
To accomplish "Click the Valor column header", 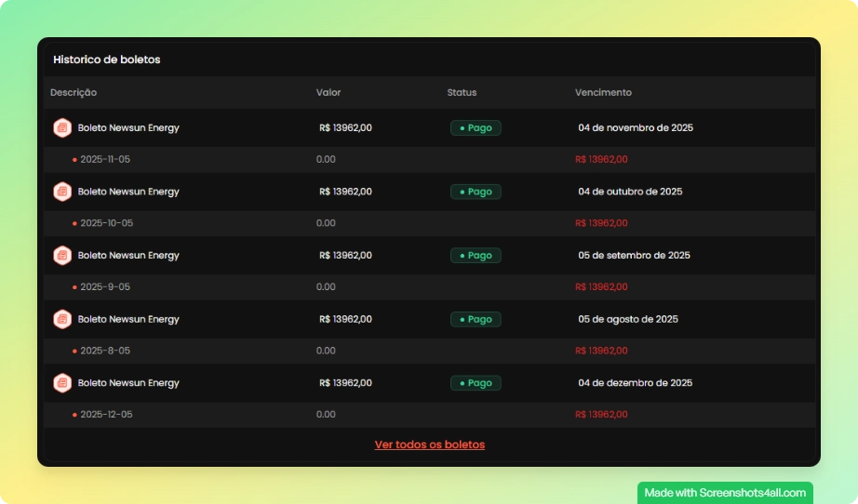I will (328, 93).
